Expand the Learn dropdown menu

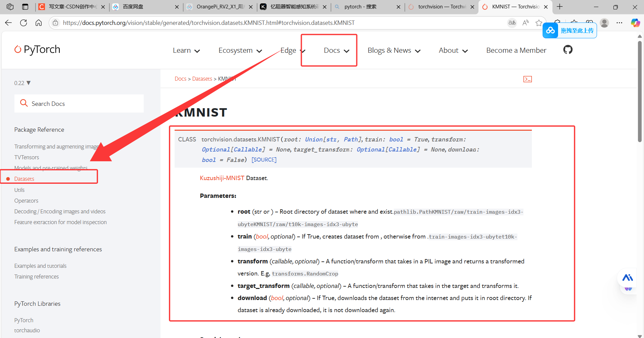pyautogui.click(x=186, y=50)
